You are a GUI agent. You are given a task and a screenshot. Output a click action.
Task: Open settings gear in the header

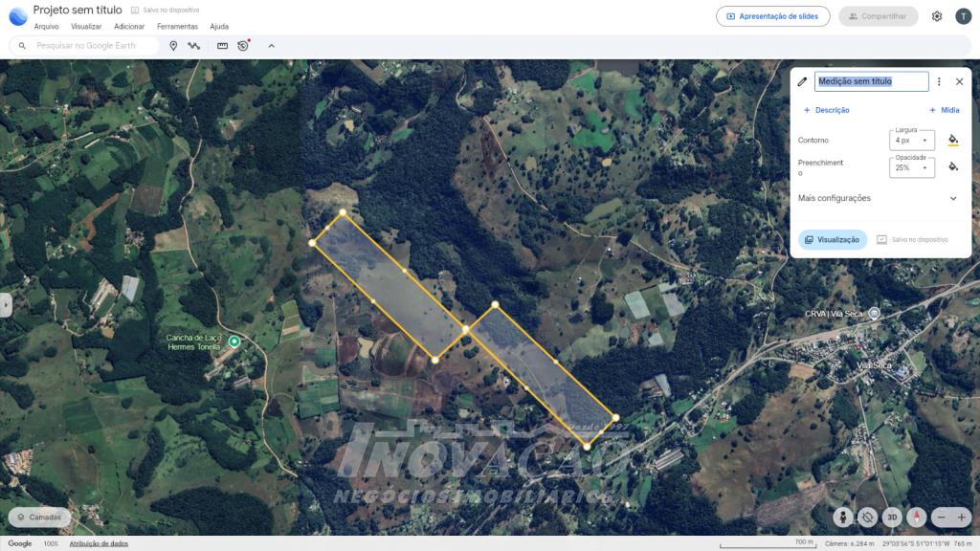(937, 16)
